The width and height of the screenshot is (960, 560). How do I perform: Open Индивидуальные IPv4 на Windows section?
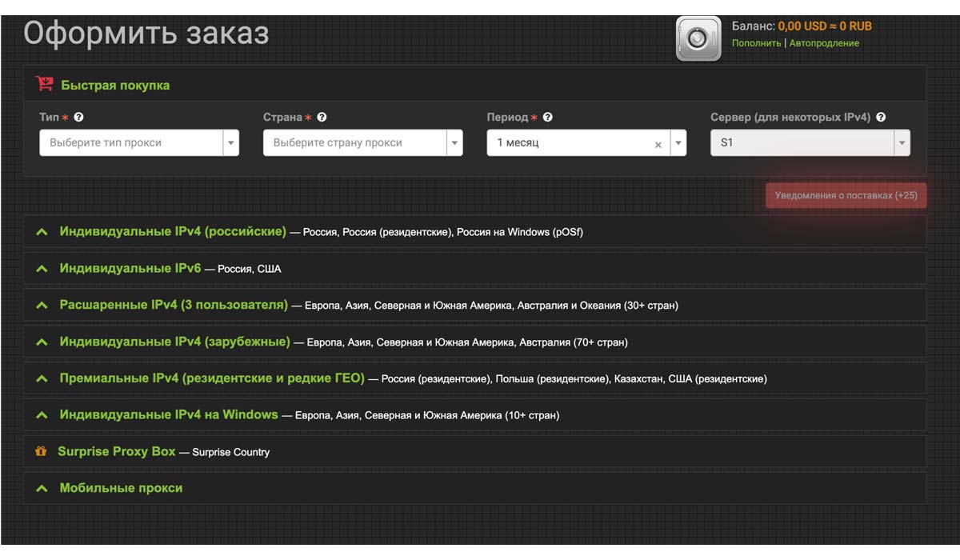pos(168,414)
